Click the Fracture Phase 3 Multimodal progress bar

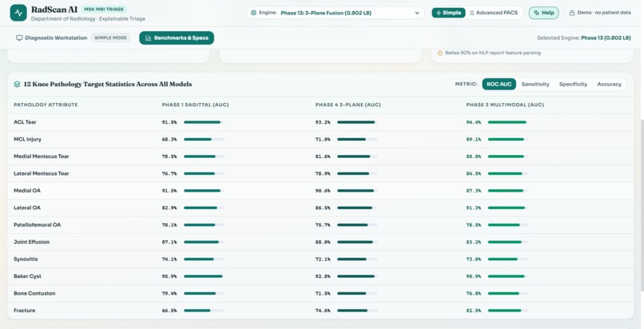[x=507, y=311]
